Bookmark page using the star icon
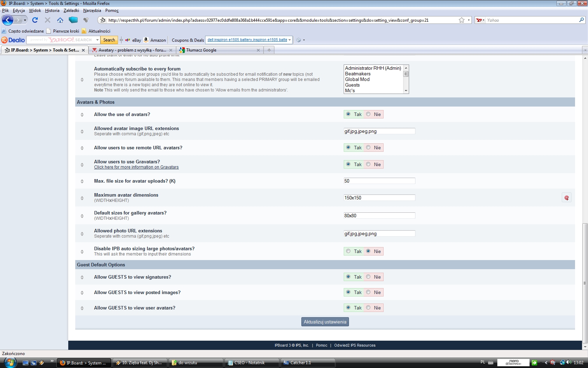 [462, 20]
